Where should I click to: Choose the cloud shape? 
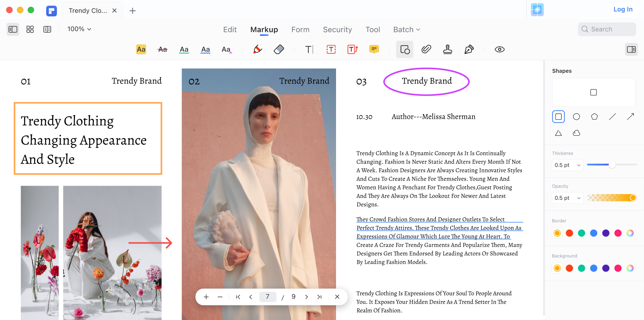577,133
